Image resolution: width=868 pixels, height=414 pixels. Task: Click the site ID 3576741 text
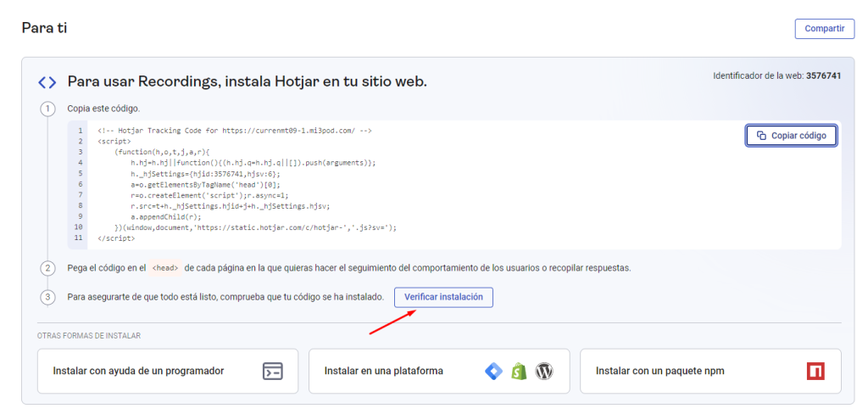tap(824, 76)
